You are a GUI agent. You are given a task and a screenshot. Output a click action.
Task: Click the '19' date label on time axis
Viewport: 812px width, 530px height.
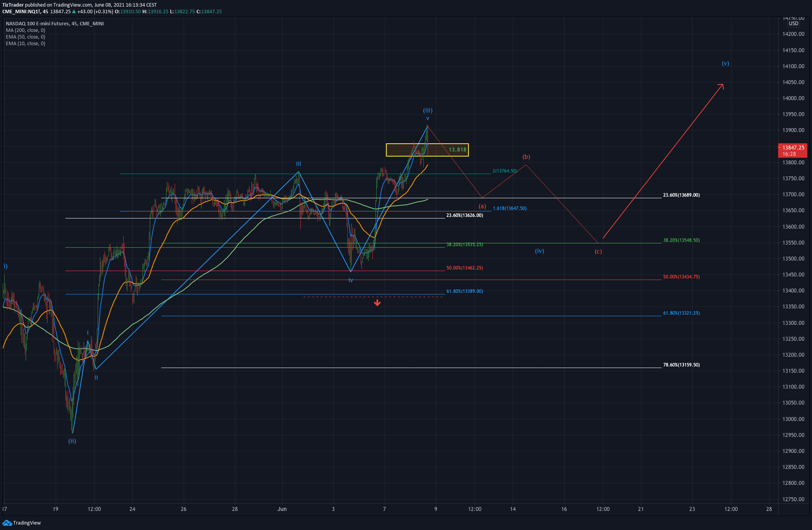56,509
